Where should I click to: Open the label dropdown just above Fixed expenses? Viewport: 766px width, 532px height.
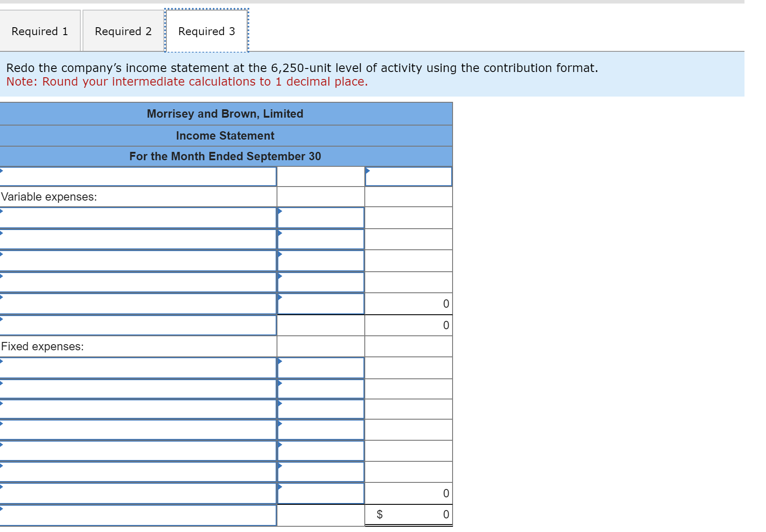pyautogui.click(x=138, y=325)
